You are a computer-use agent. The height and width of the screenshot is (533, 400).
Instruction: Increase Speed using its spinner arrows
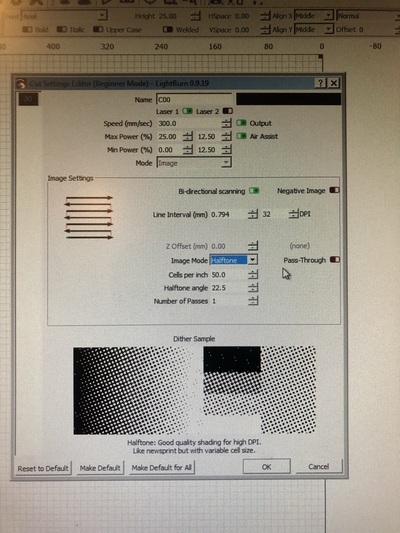(226, 123)
